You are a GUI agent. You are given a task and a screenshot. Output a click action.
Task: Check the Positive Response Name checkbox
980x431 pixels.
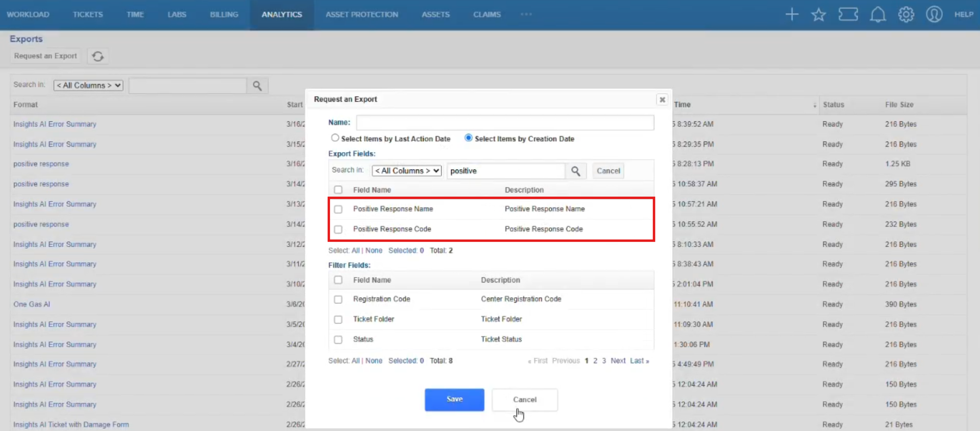point(338,209)
